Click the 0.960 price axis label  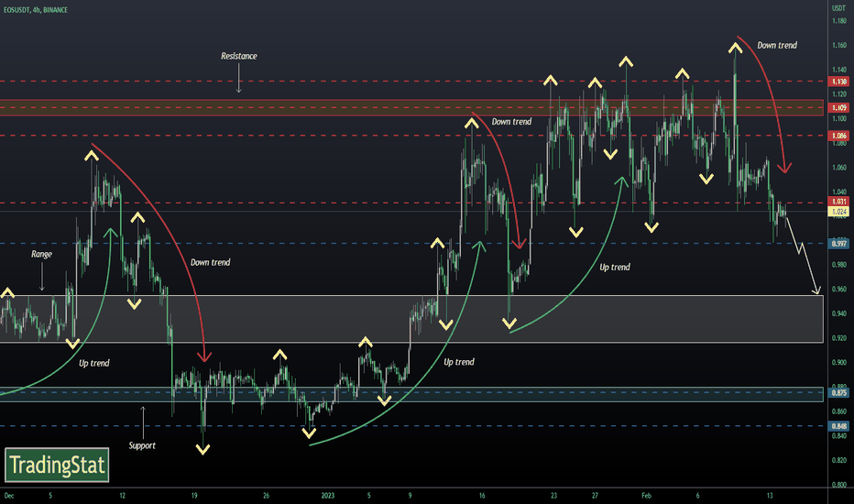tap(839, 290)
